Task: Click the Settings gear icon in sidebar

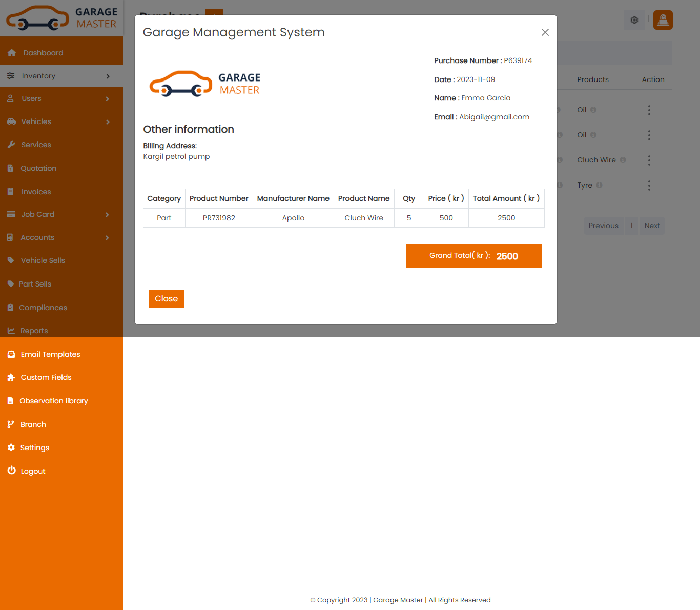Action: point(11,448)
